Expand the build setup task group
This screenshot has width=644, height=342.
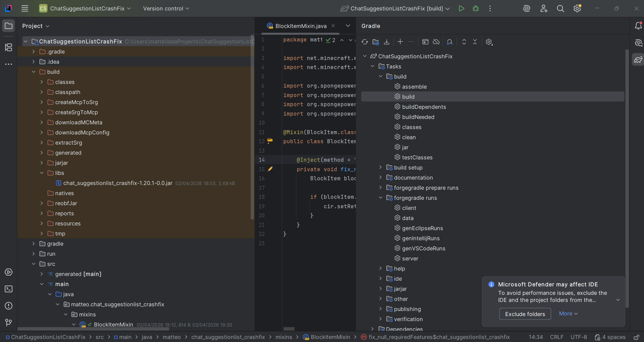pos(381,167)
